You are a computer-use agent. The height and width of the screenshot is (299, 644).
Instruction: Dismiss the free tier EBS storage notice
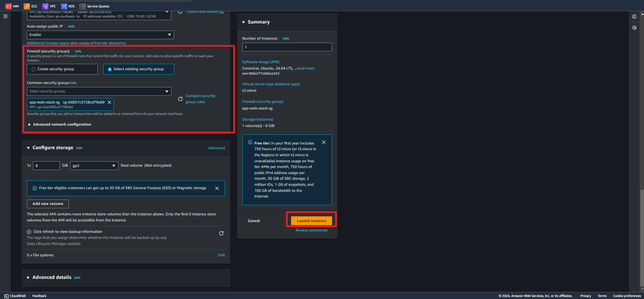tap(217, 188)
